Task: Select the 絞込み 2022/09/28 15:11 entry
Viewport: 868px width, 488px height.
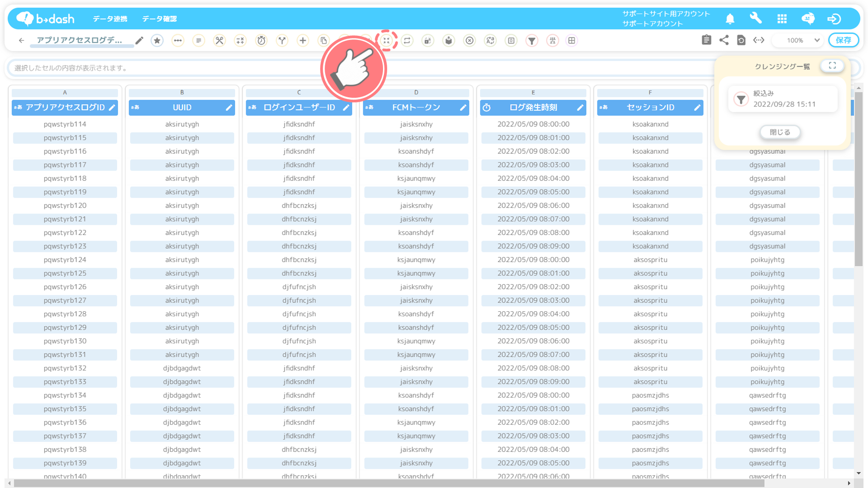Action: [783, 99]
